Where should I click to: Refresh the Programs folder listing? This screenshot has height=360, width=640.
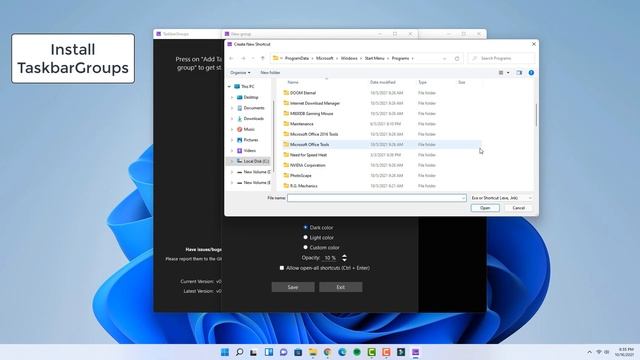tap(457, 58)
